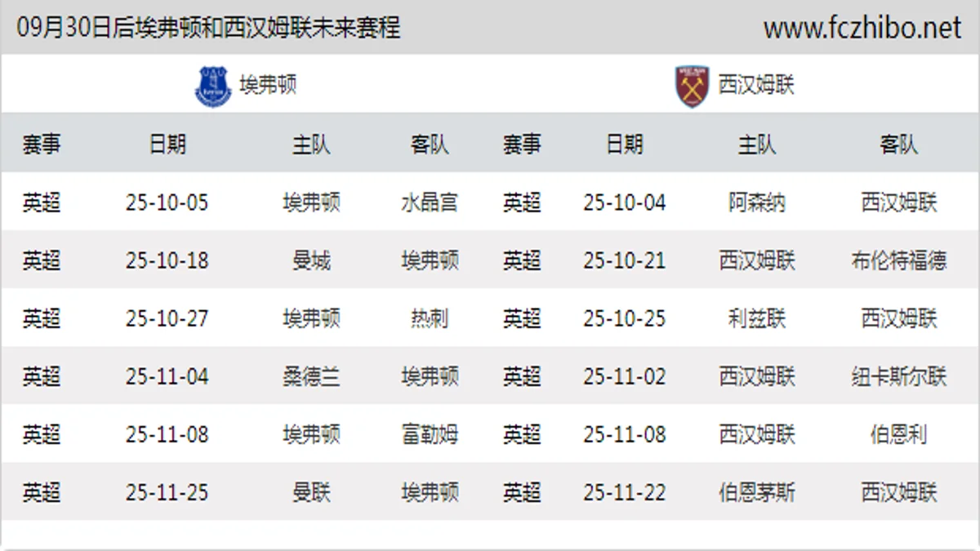Image resolution: width=980 pixels, height=551 pixels.
Task: Click the Everton club crest icon
Action: tap(213, 86)
